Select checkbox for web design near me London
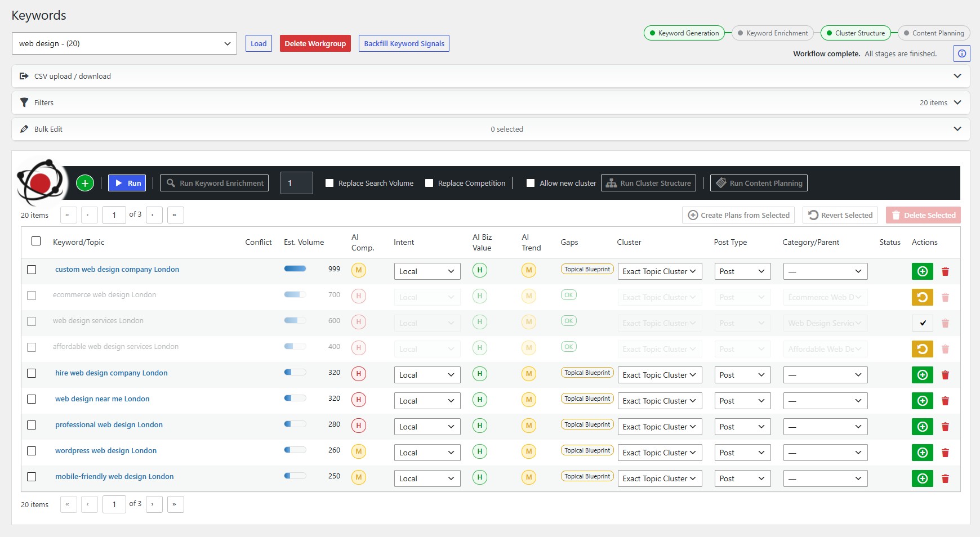980x537 pixels. click(x=32, y=399)
